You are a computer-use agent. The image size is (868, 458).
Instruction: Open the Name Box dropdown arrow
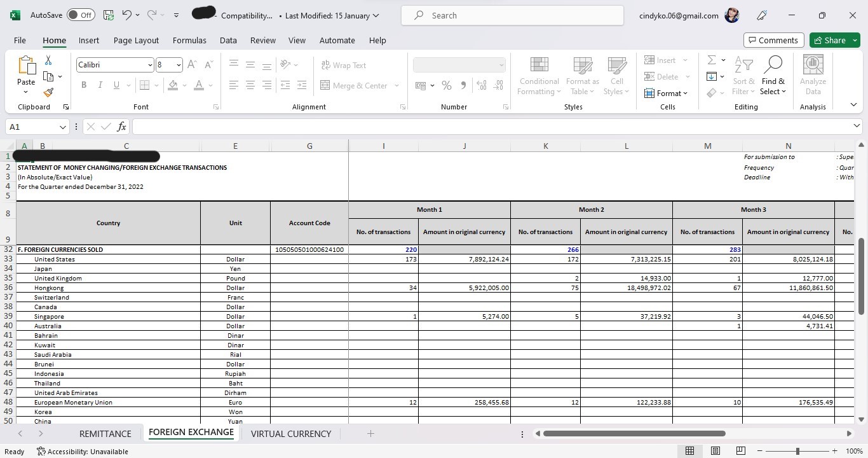click(x=62, y=127)
